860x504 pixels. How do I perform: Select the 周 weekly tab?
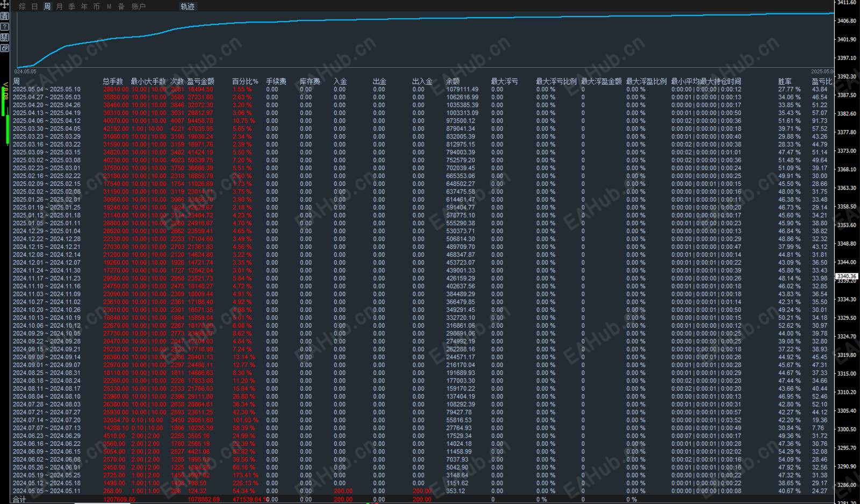tap(47, 6)
